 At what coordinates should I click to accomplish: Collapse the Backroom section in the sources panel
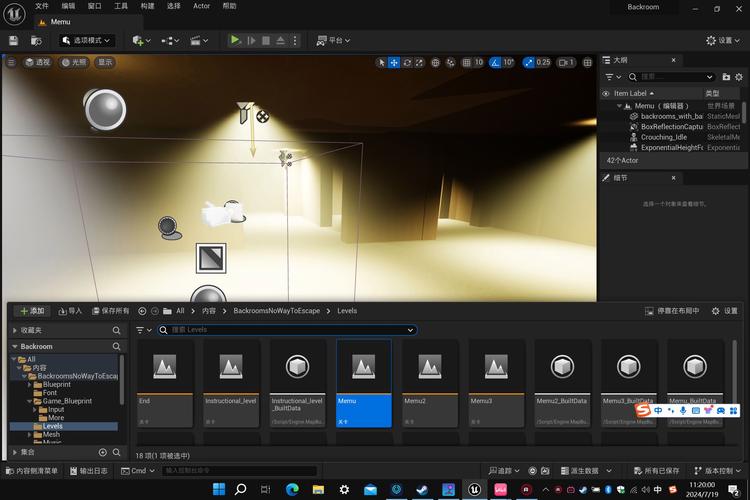click(15, 346)
